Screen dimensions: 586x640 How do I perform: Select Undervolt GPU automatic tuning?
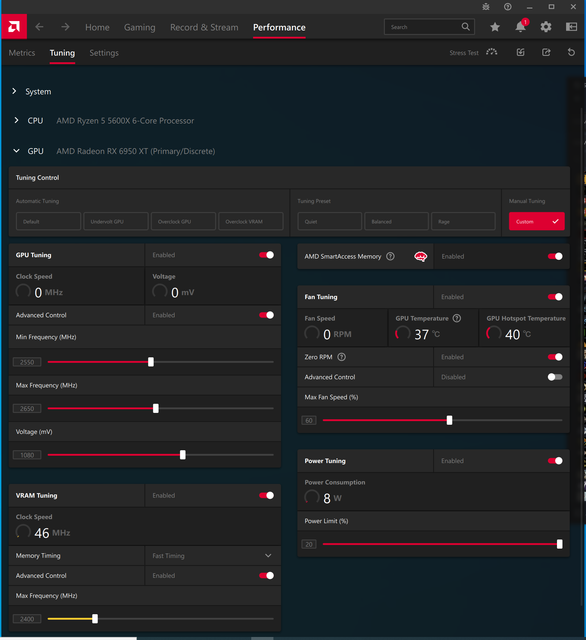116,221
